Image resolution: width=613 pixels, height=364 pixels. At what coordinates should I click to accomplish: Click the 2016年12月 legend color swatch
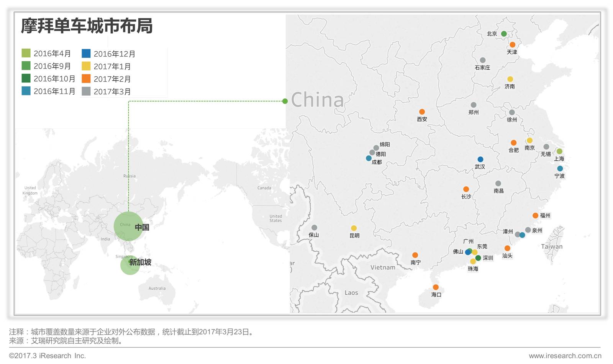click(x=86, y=53)
